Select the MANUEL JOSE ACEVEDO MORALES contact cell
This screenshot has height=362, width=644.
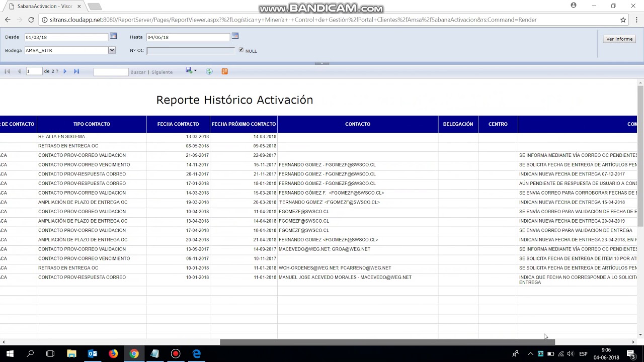358,280
